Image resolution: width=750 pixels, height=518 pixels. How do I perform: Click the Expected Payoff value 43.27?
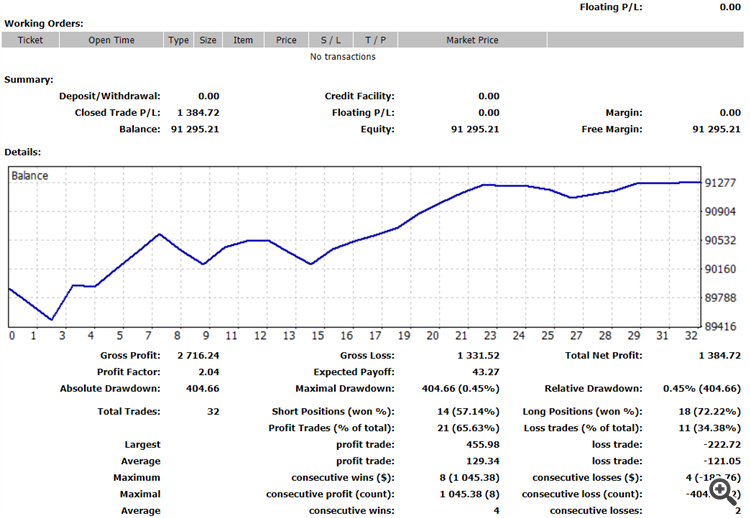(x=486, y=372)
